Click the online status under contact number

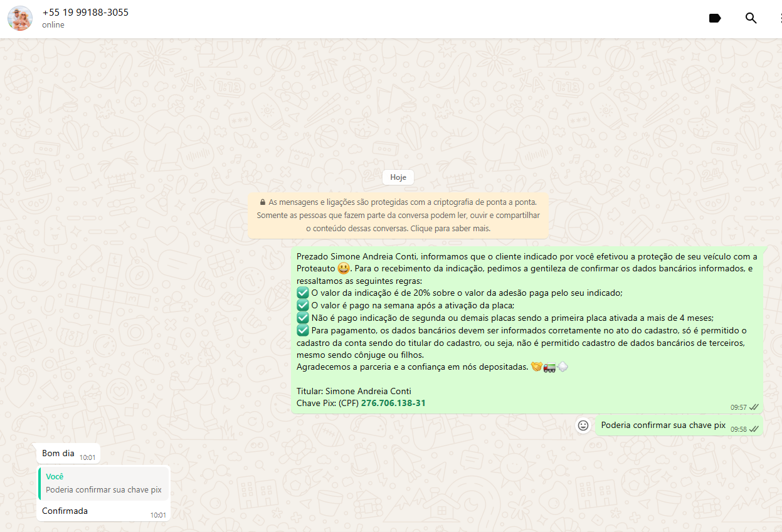click(x=53, y=25)
